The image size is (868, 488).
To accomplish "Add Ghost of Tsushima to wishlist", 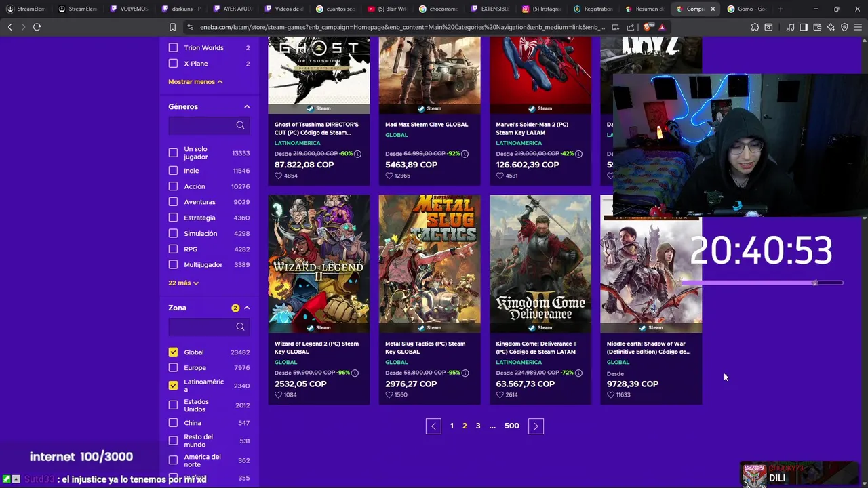I will [278, 176].
